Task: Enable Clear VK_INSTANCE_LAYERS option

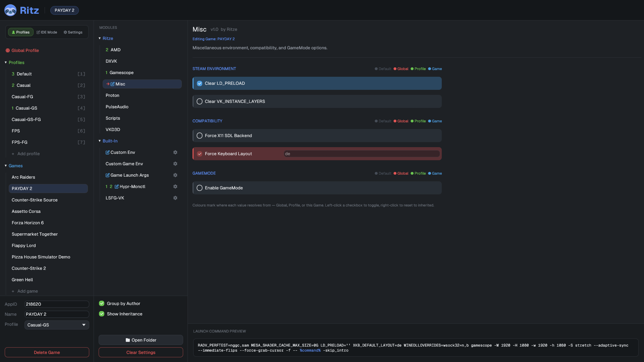Action: pos(200,102)
